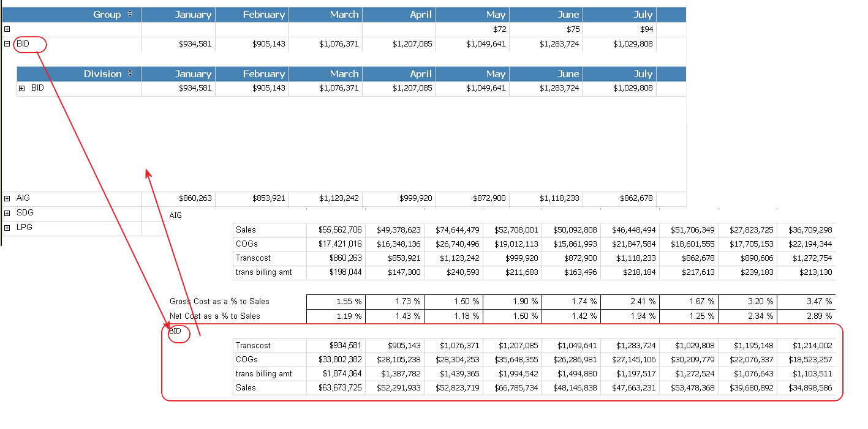Select the January header in the Group table
Image resolution: width=868 pixels, height=429 pixels.
click(x=192, y=14)
